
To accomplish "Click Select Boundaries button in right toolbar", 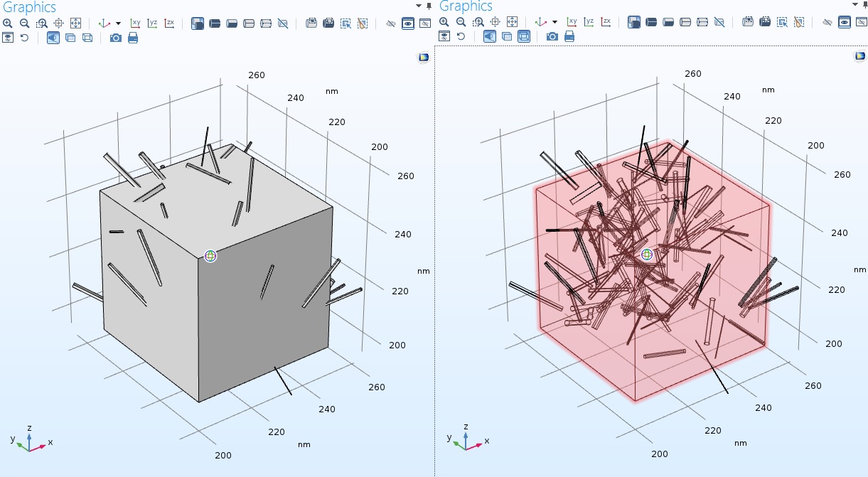I will point(668,23).
